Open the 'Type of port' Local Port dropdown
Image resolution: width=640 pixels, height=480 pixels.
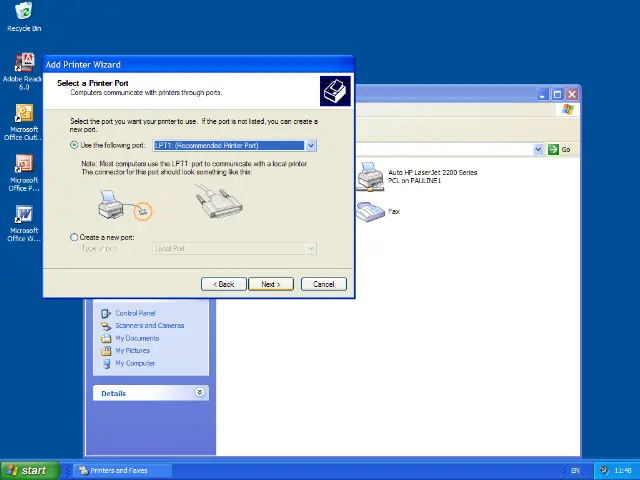(x=311, y=249)
